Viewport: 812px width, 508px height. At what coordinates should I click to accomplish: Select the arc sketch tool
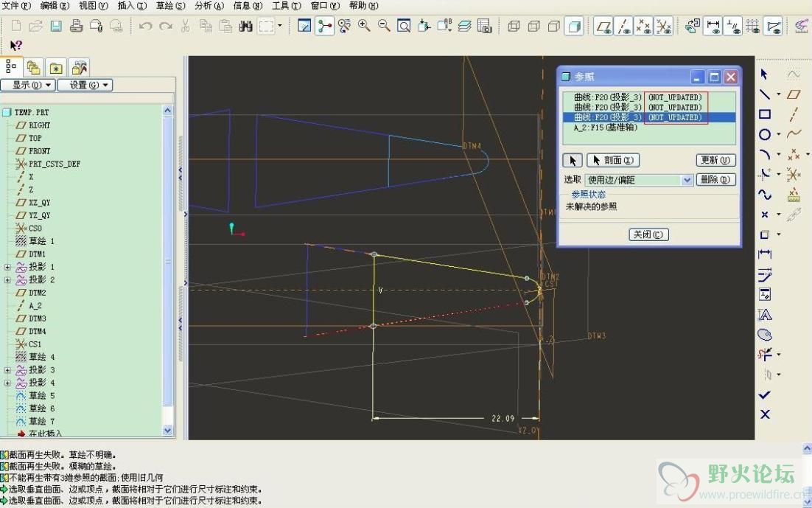(x=765, y=155)
